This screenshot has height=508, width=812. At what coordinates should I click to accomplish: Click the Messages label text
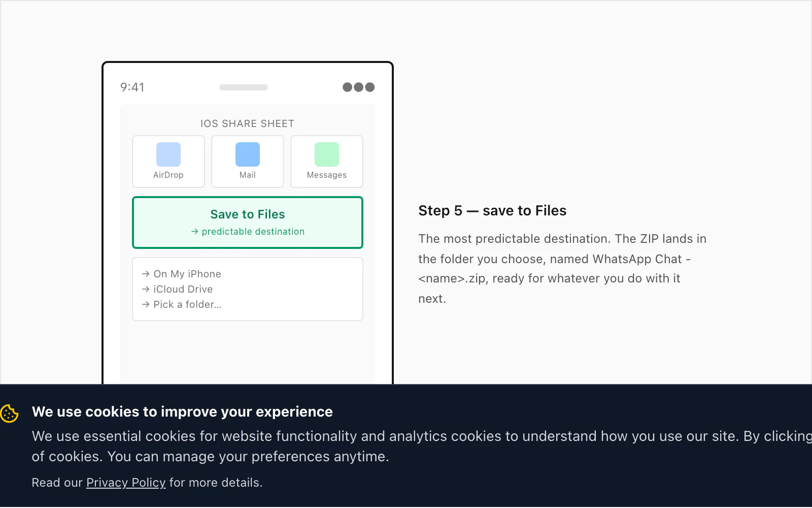tap(327, 175)
